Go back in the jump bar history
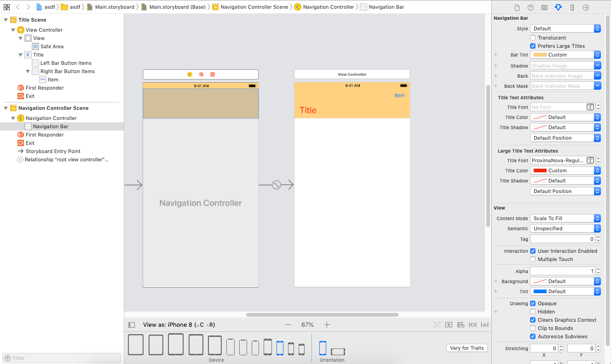Image resolution: width=611 pixels, height=364 pixels. (17, 7)
